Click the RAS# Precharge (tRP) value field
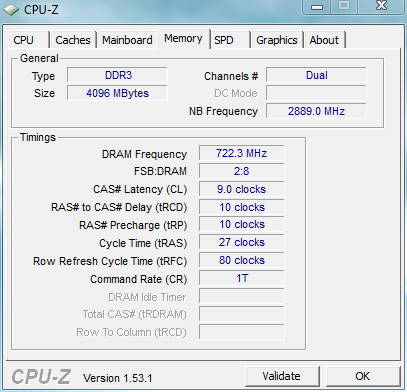This screenshot has width=407, height=392. click(x=242, y=224)
